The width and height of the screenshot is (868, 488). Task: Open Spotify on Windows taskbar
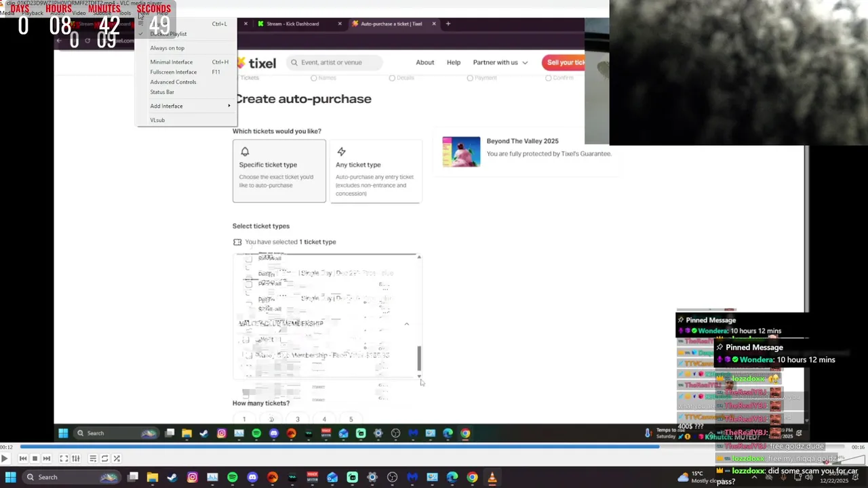(233, 477)
